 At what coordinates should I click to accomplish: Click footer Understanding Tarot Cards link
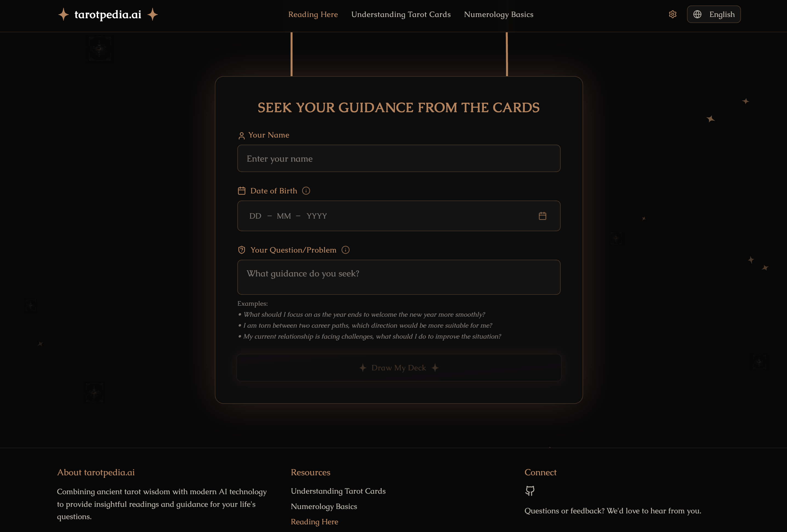[338, 491]
